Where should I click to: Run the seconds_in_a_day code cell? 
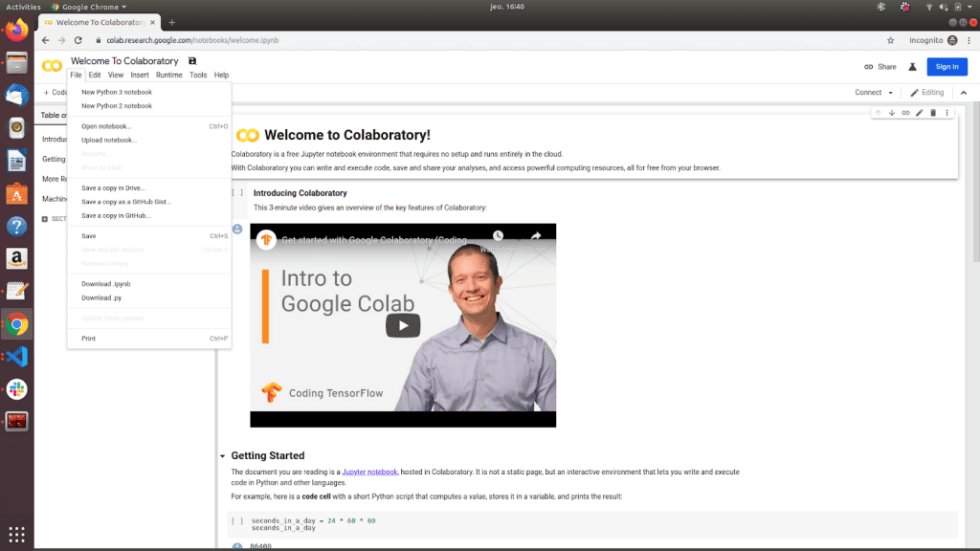(x=237, y=520)
